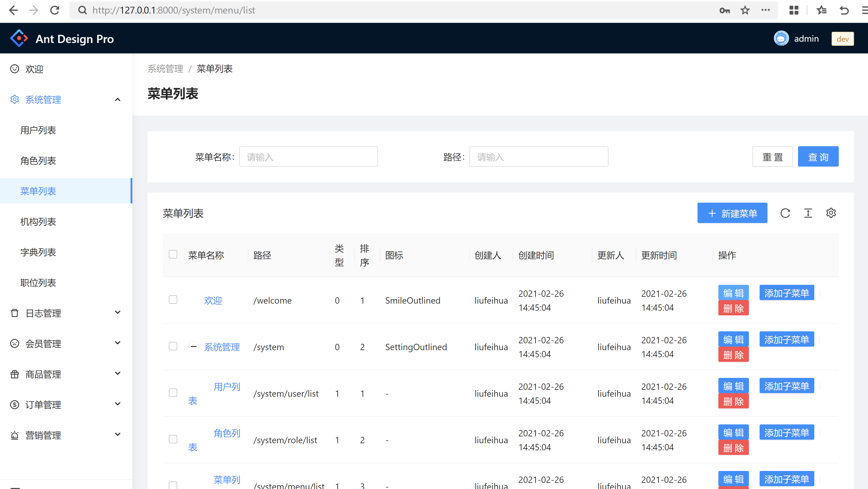Viewport: 868px width, 489px height.
Task: Click 添加子菜单 for the 欢迎 row
Action: tap(787, 293)
